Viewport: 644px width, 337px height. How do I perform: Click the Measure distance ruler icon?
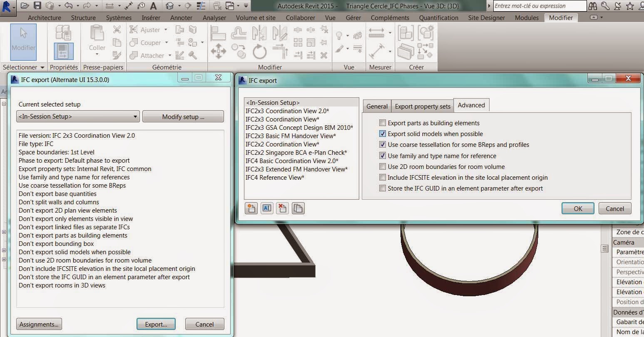pos(376,33)
